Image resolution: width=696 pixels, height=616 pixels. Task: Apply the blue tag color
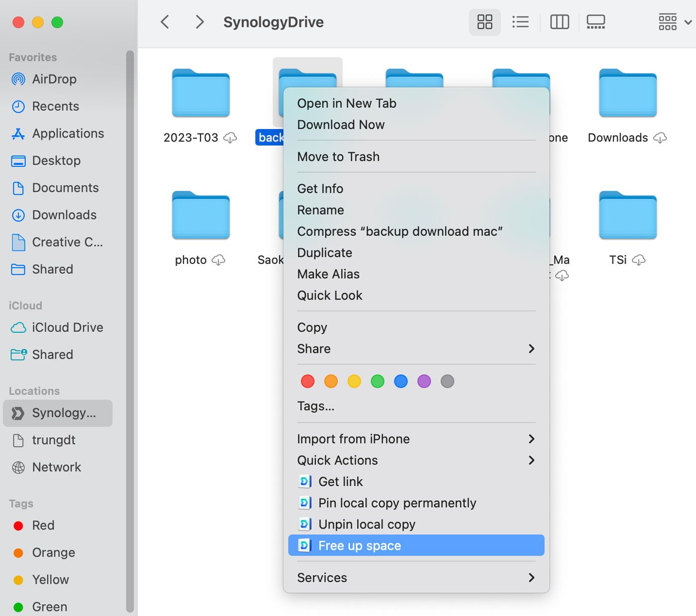pos(401,381)
